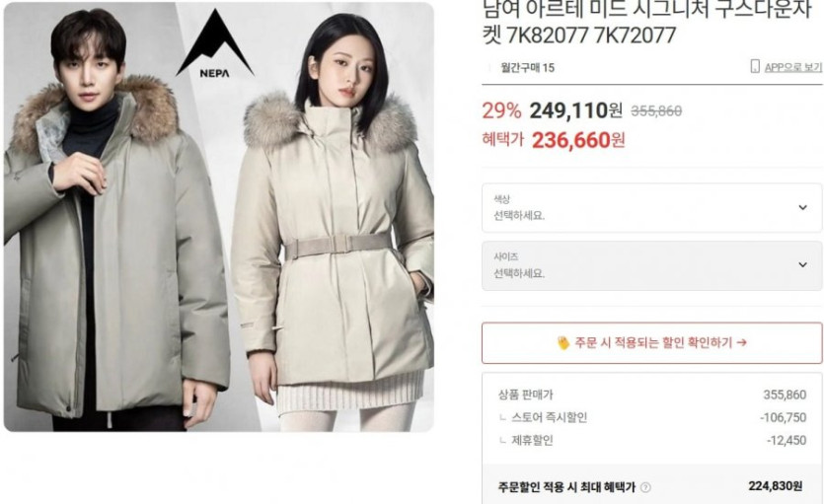Click the 스토어 즉시할인 row

pos(651,417)
